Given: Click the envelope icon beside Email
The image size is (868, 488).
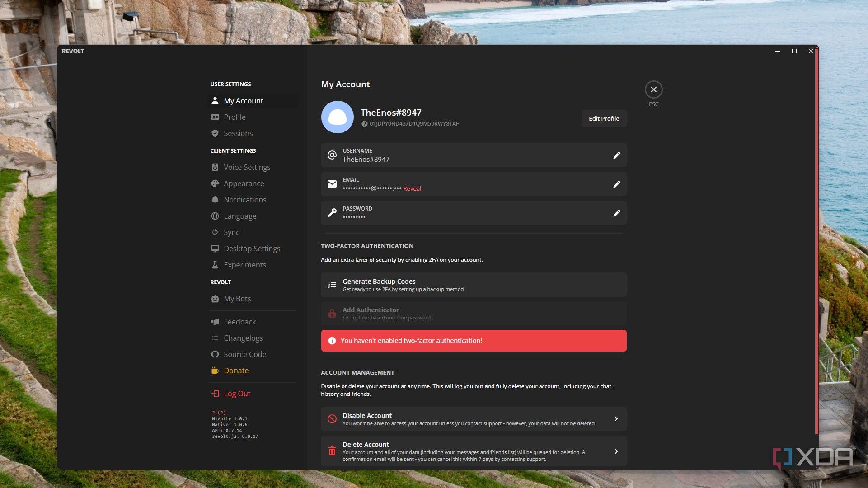Looking at the screenshot, I should tap(332, 184).
